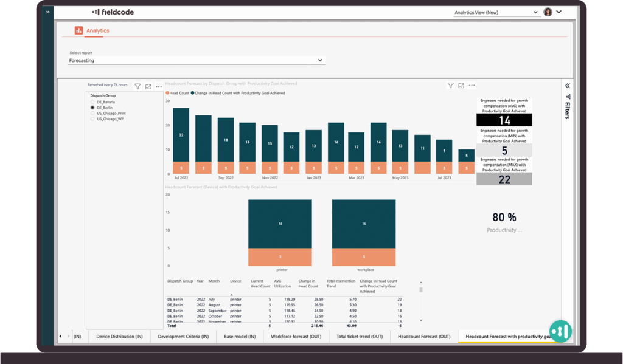This screenshot has width=623, height=364.
Task: Switch to Workforce forecast (OUT) tab
Action: 296,336
